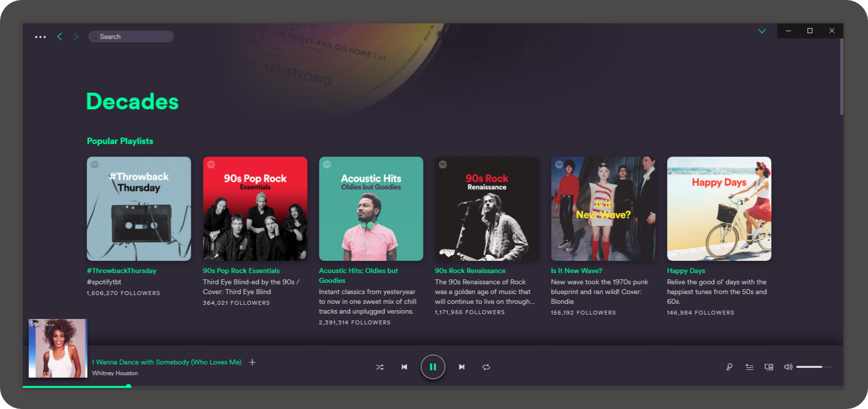Open I Wanna Dance with Somebody song title
The width and height of the screenshot is (868, 409).
point(167,362)
